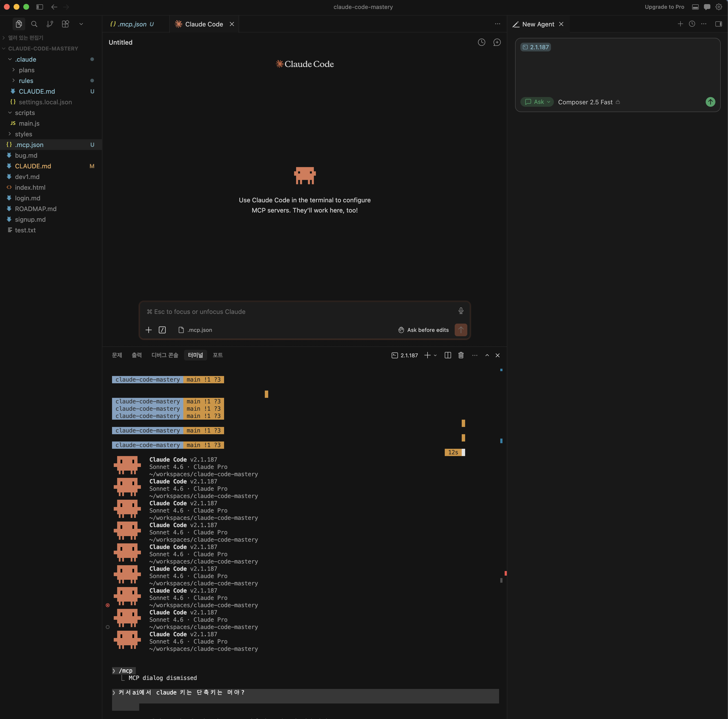Close the New Agent tab
The image size is (728, 719).
click(561, 24)
